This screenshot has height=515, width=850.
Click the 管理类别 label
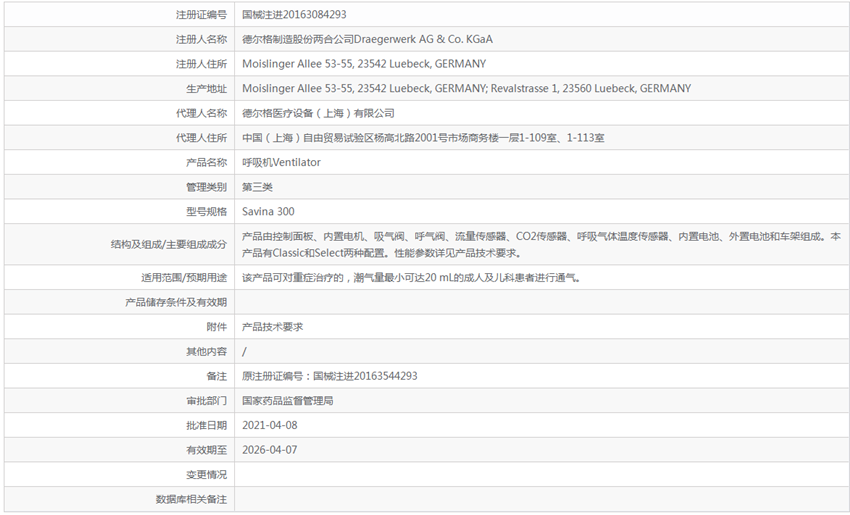pyautogui.click(x=206, y=188)
